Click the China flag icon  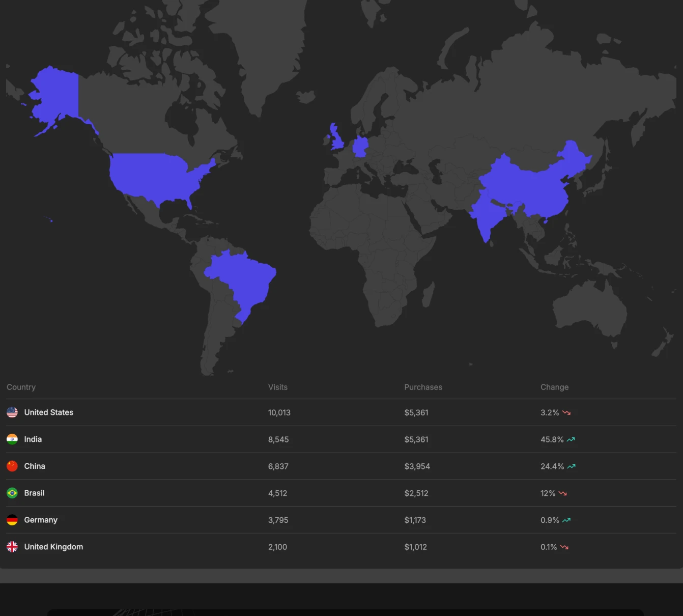coord(12,466)
